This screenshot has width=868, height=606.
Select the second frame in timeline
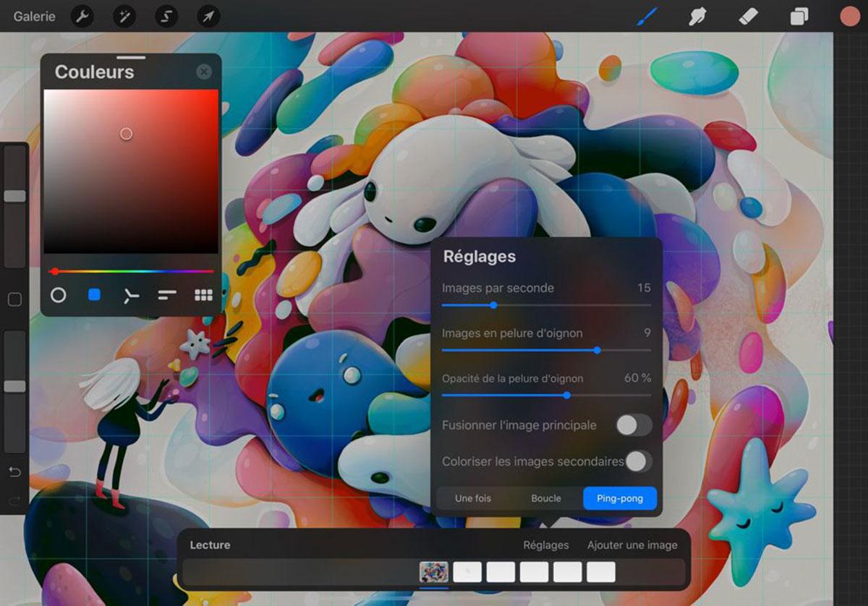(467, 572)
